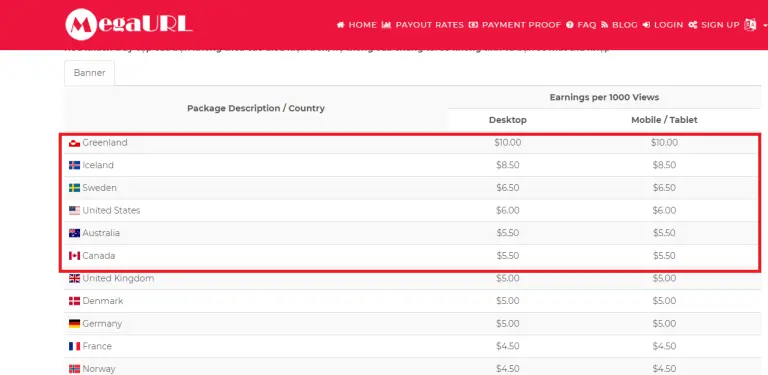
Task: Select the Iceland country name
Action: point(98,165)
